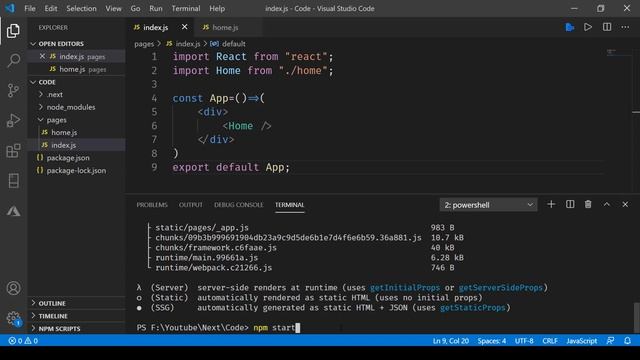Switch to the Output panel tab

coord(191,205)
